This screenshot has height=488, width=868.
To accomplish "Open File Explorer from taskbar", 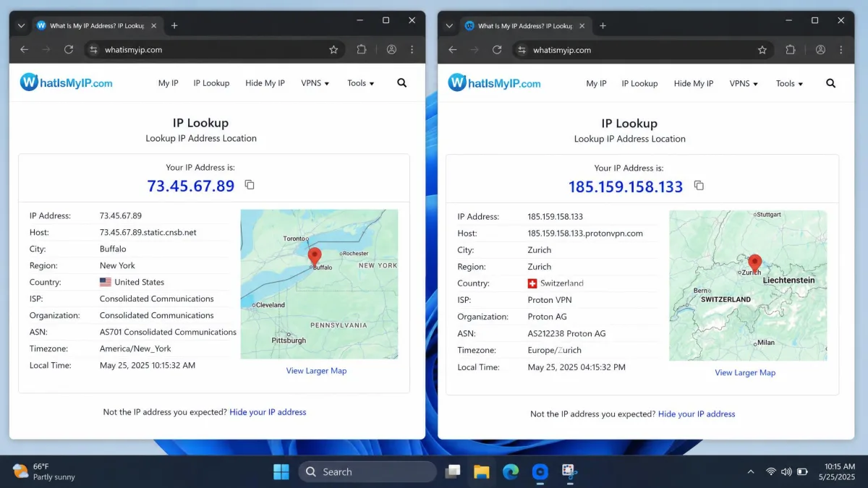I will point(482,472).
